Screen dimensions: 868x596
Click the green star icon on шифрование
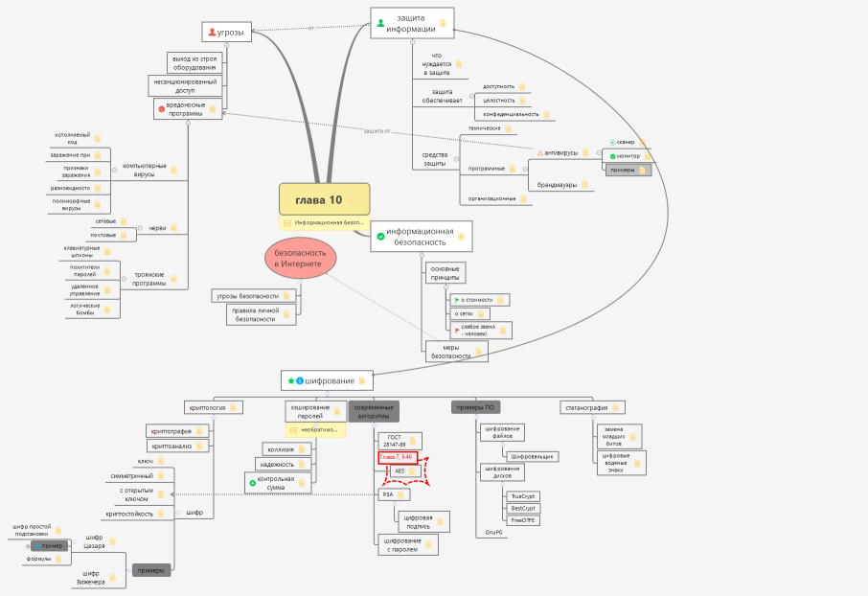point(288,380)
